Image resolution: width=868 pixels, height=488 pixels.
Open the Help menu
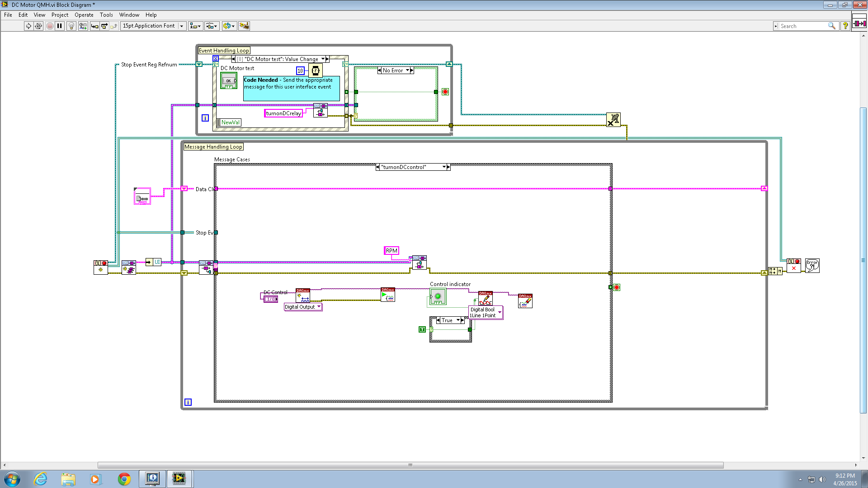(151, 15)
